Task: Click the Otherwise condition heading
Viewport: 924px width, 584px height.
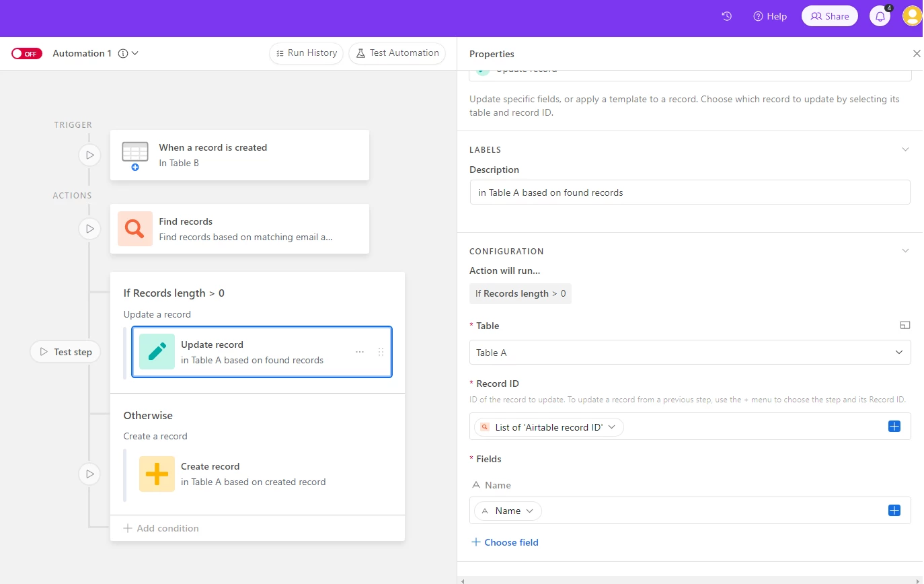Action: click(148, 416)
